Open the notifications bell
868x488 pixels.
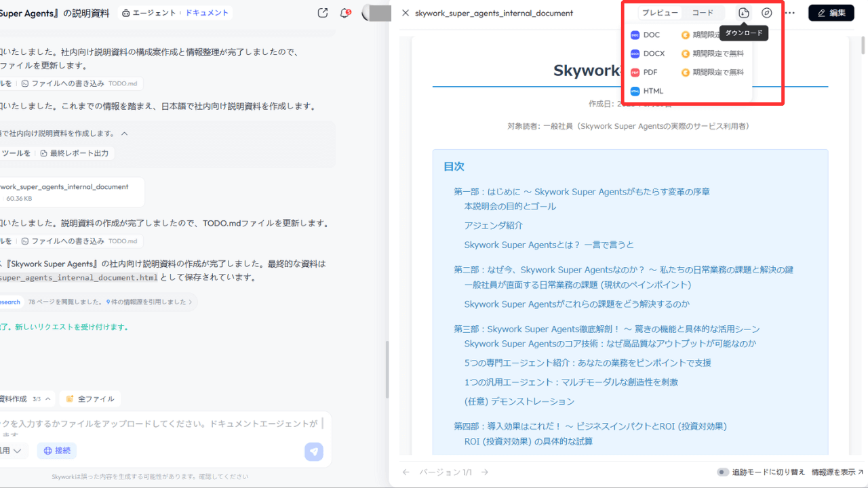345,13
